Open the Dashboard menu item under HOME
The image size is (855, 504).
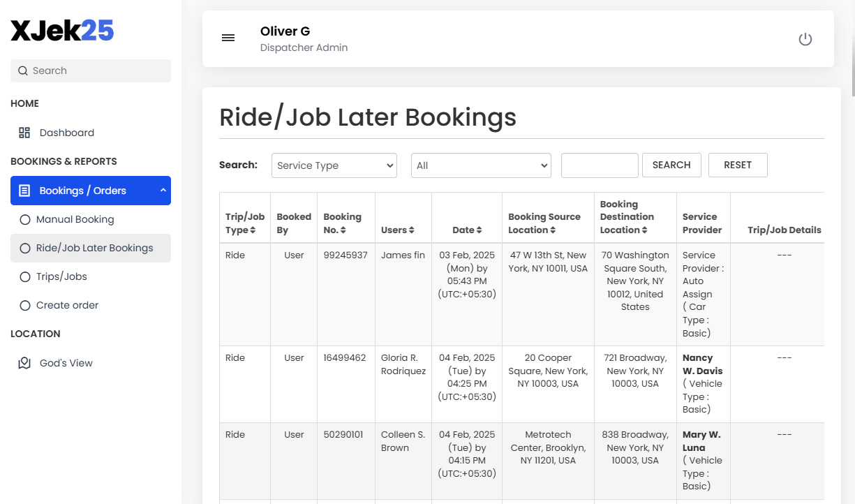pyautogui.click(x=66, y=132)
